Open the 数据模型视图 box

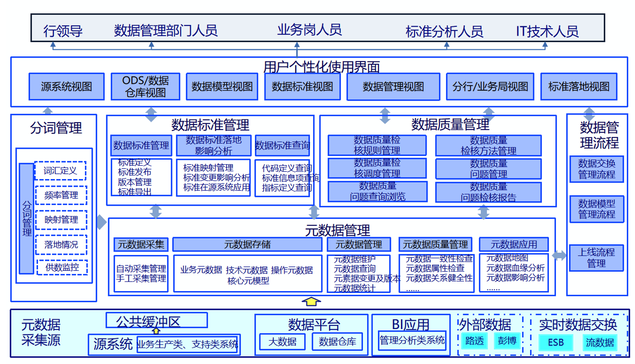pos(222,87)
